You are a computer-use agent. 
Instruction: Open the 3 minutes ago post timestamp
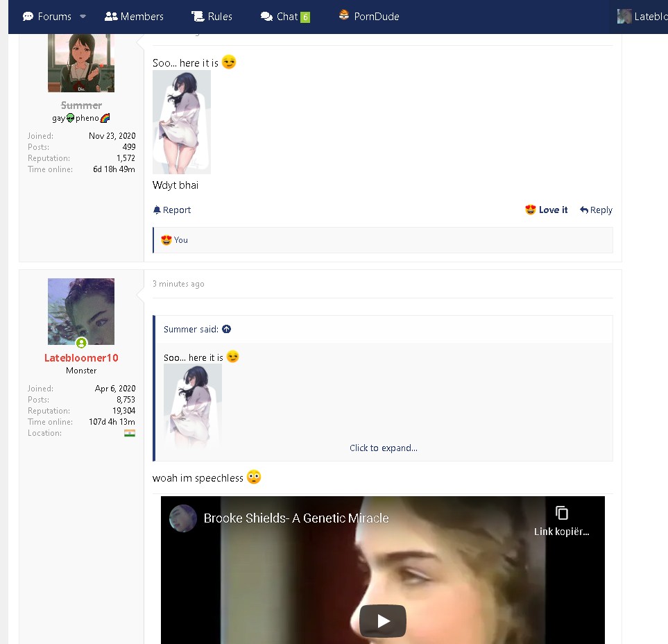click(178, 284)
